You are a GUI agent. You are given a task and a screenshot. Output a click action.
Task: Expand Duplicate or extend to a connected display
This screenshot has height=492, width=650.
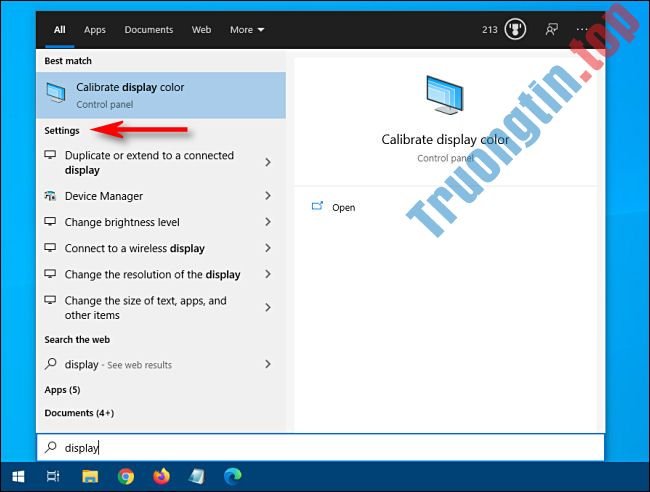[x=268, y=162]
